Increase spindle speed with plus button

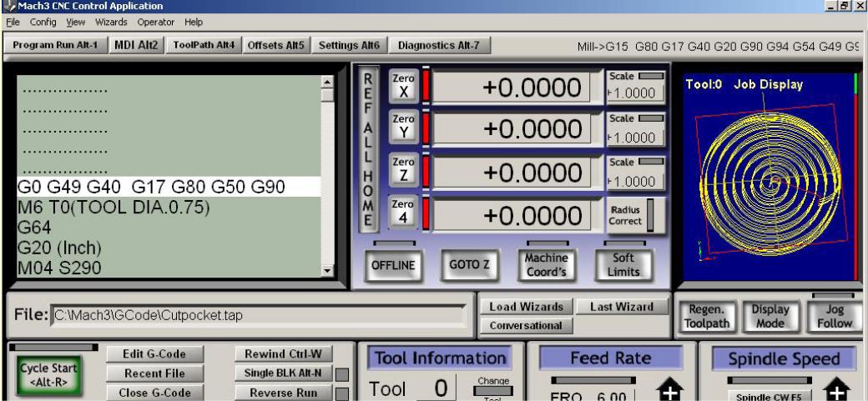(x=836, y=388)
